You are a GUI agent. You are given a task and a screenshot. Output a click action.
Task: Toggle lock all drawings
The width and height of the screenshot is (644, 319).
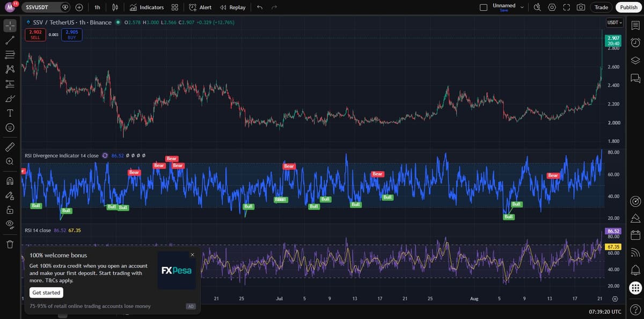[x=10, y=209]
